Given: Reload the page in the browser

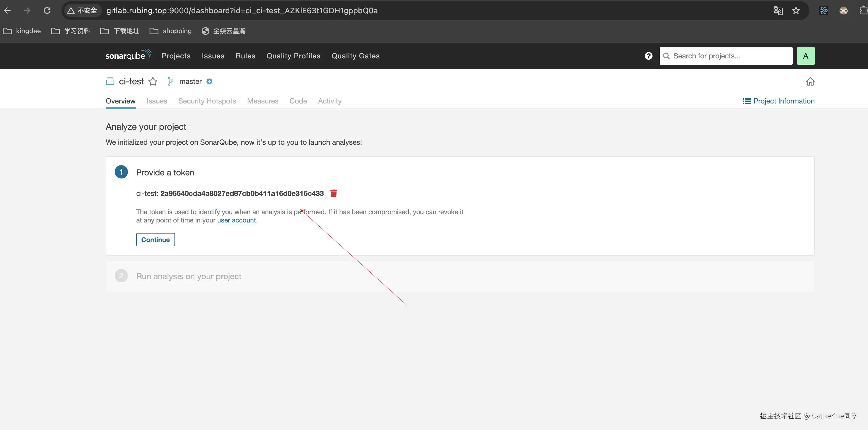Looking at the screenshot, I should [47, 11].
